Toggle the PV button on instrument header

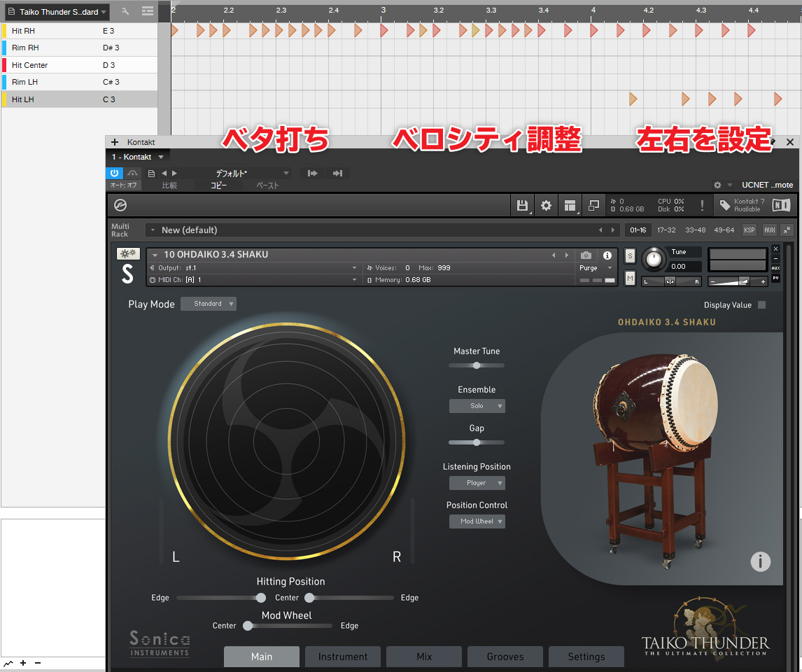point(776,278)
